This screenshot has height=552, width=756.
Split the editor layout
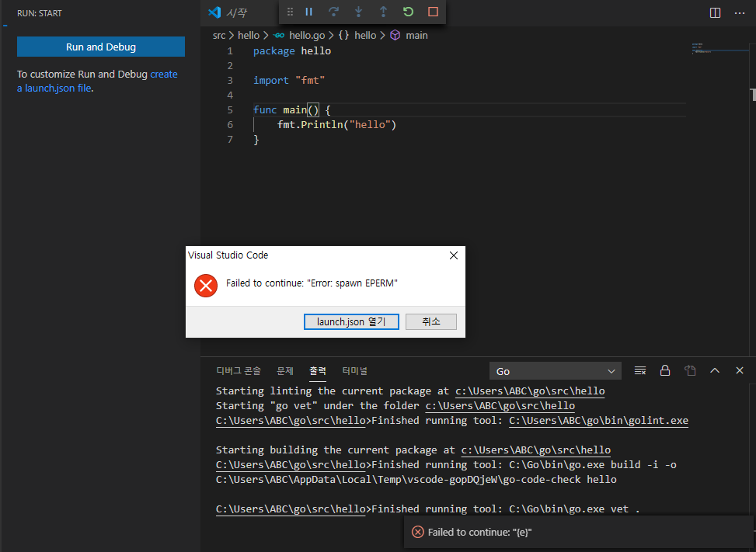coord(714,12)
